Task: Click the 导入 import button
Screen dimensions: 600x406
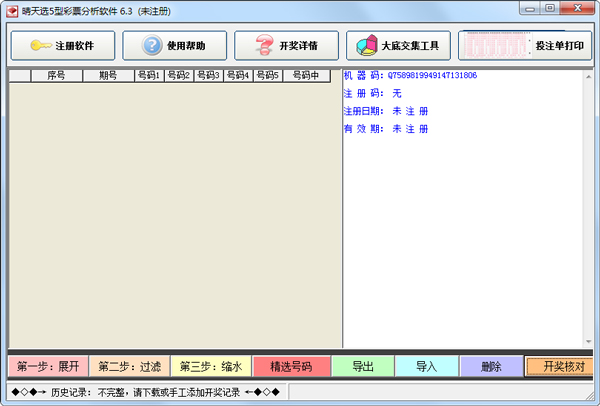Action: 426,367
